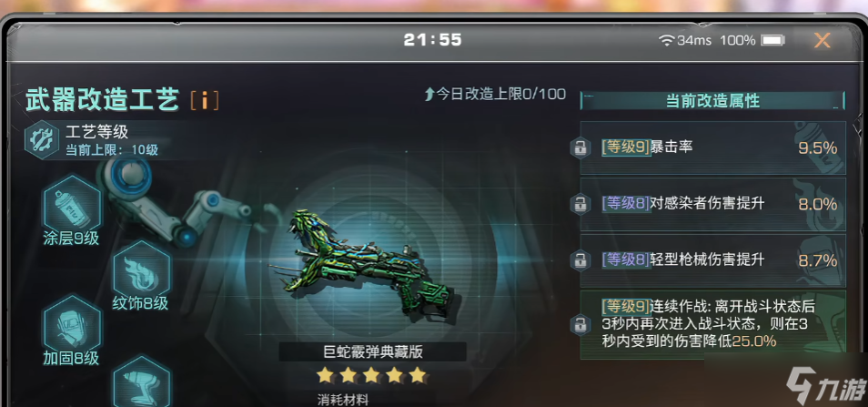Click the 巨蛇霰弹典藏版 name label
868x407 pixels.
[x=372, y=351]
